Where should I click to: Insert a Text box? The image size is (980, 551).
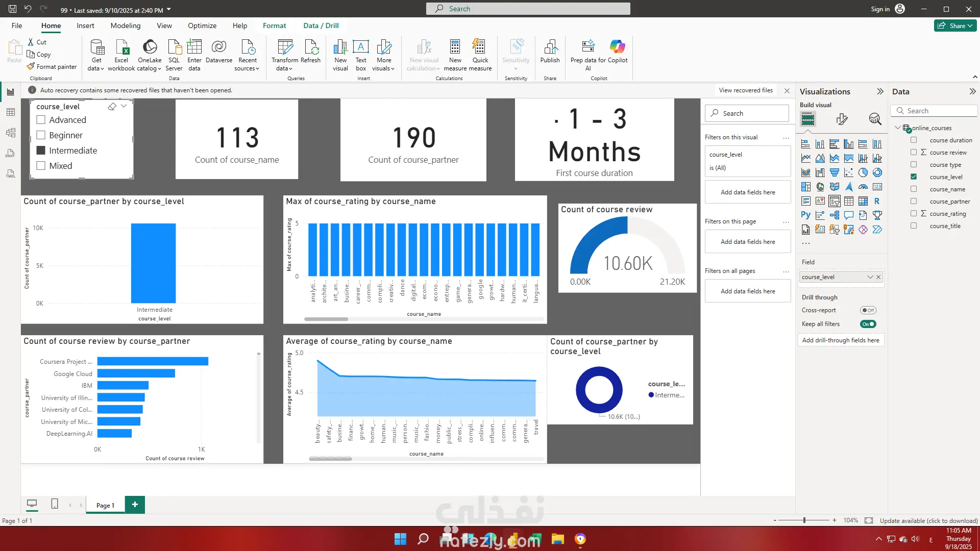click(361, 47)
